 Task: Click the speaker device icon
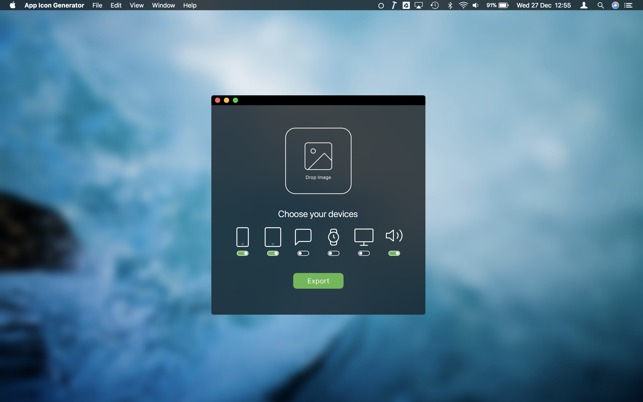click(394, 236)
